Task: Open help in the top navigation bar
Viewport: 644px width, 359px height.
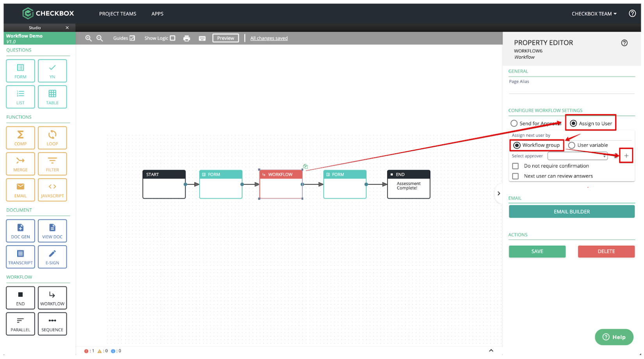Action: pyautogui.click(x=632, y=13)
